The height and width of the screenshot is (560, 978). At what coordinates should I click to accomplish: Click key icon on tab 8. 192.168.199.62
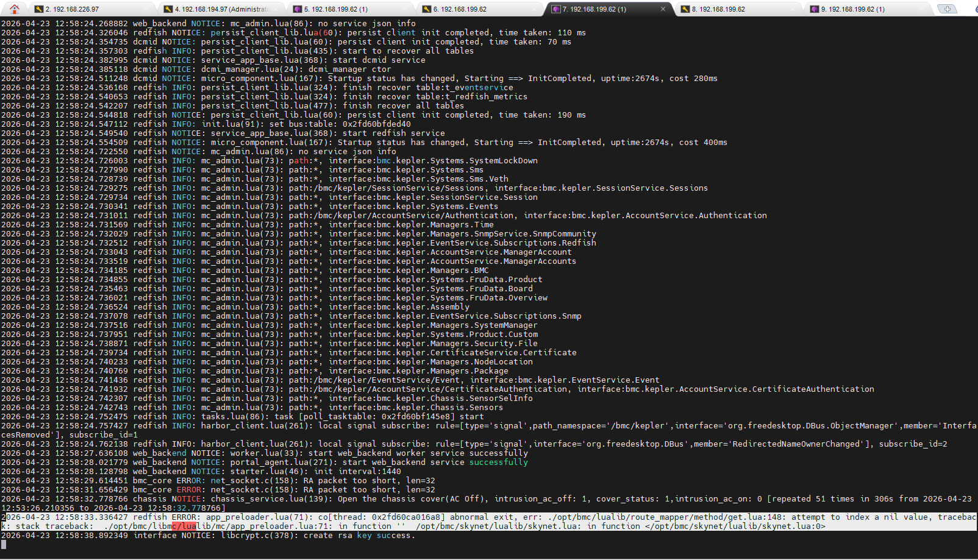pos(685,9)
